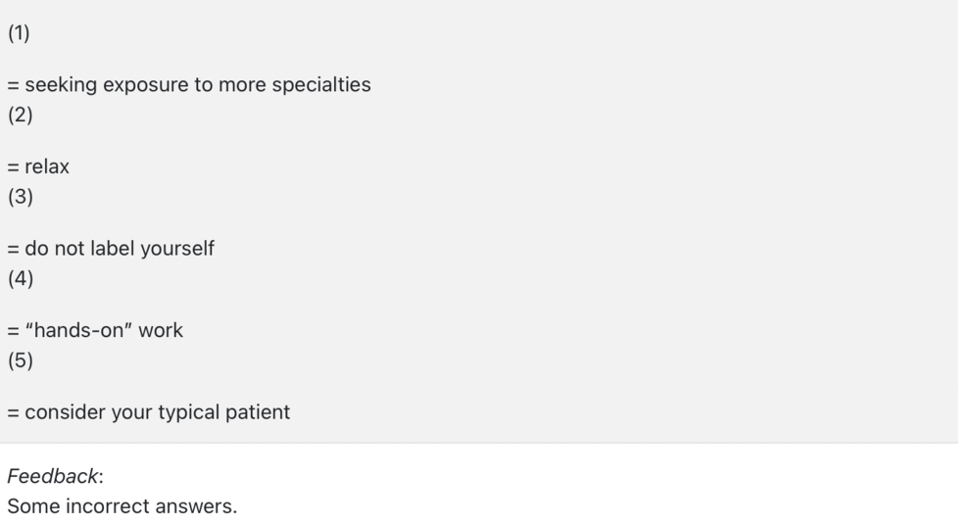Click the item number (4) label
980x524 pixels.
[x=20, y=279]
